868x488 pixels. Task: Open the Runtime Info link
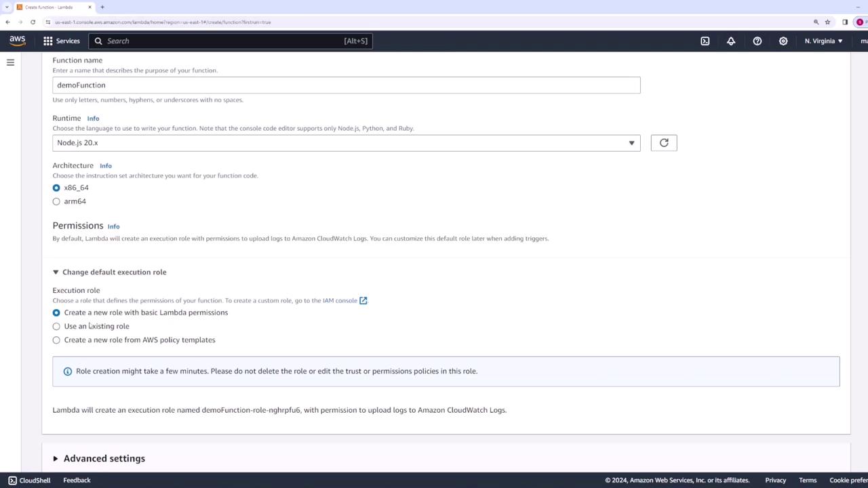(93, 119)
